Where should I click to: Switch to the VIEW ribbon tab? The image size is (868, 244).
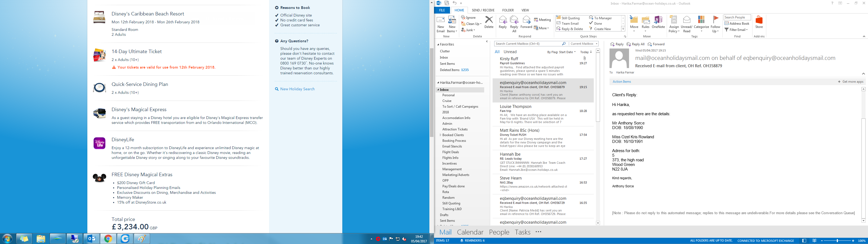click(525, 10)
